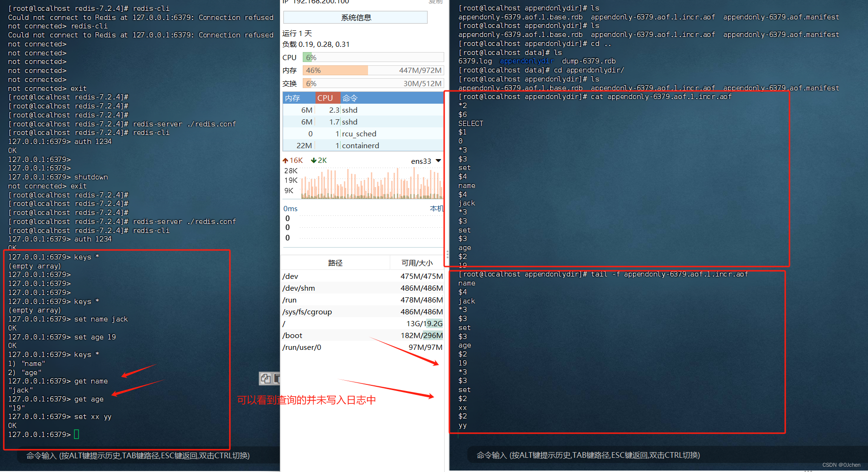Sort processes by 内存 column header
The image size is (868, 472).
[299, 98]
